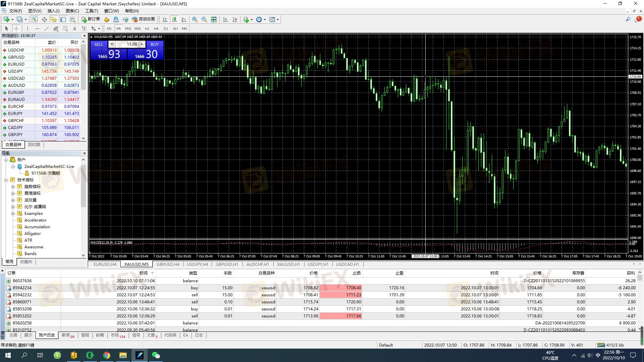This screenshot has height=362, width=644.
Task: Click the SELL button on chart
Action: 99,44
